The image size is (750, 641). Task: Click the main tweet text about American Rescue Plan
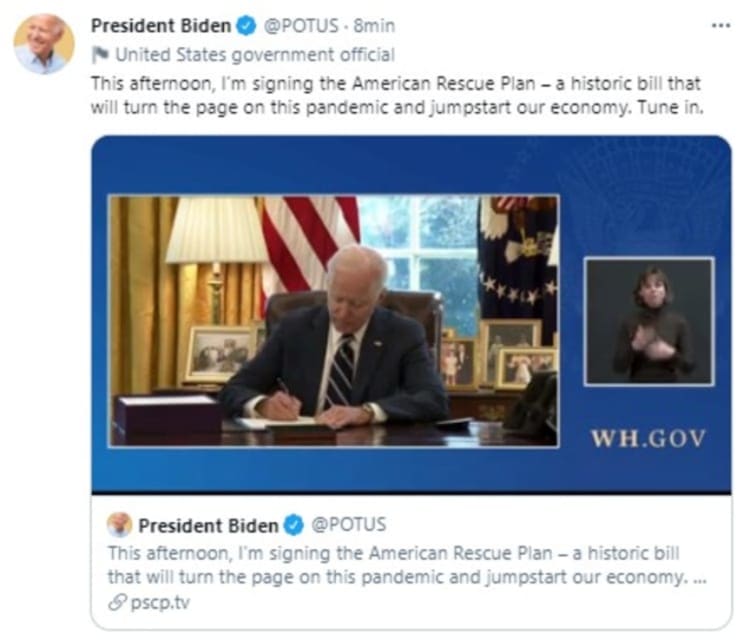(x=397, y=95)
